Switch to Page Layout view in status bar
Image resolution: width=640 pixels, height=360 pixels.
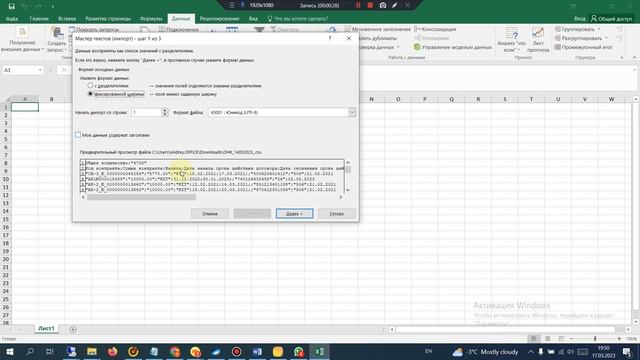pos(547,338)
